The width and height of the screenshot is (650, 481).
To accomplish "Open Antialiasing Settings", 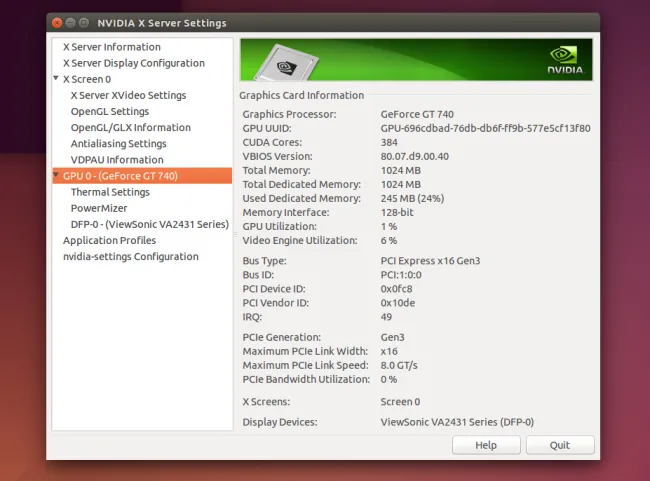I will [x=118, y=143].
